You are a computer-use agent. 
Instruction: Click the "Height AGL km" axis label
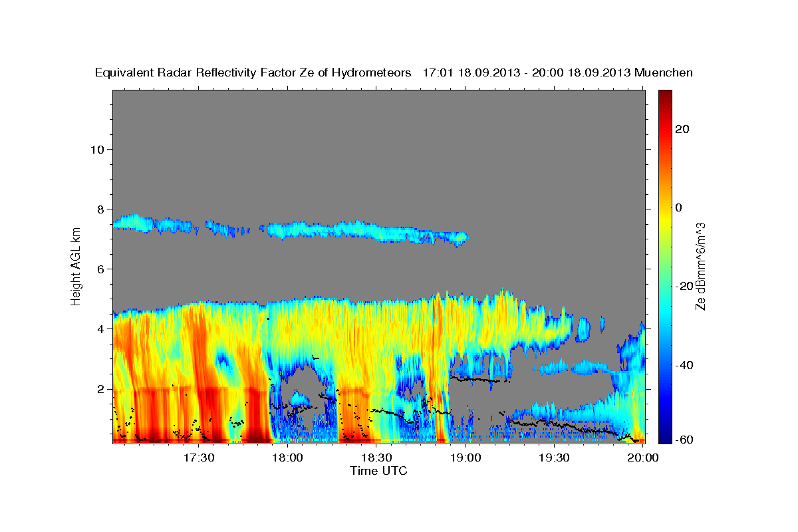point(76,266)
